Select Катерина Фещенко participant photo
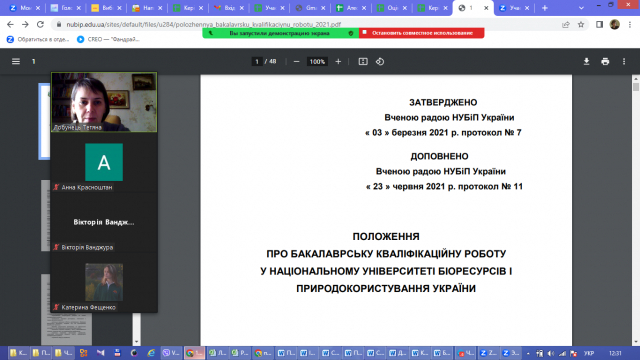This screenshot has height=360, width=640. [x=104, y=282]
